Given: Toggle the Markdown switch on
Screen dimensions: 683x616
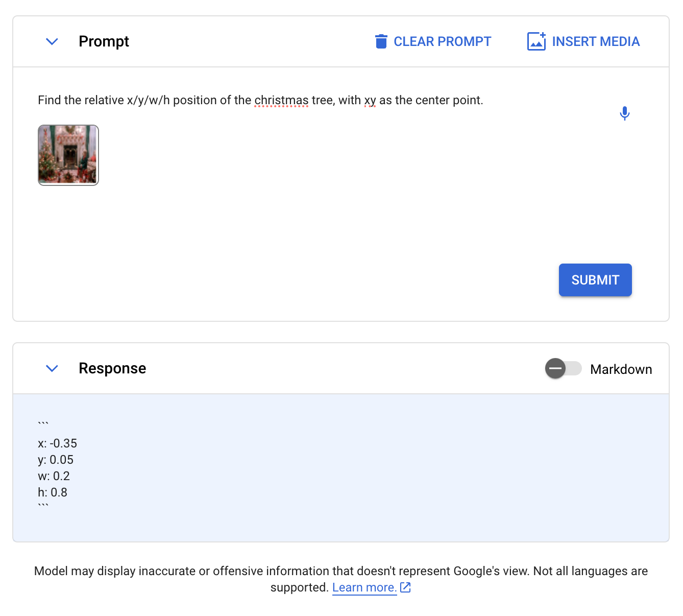Looking at the screenshot, I should tap(564, 368).
